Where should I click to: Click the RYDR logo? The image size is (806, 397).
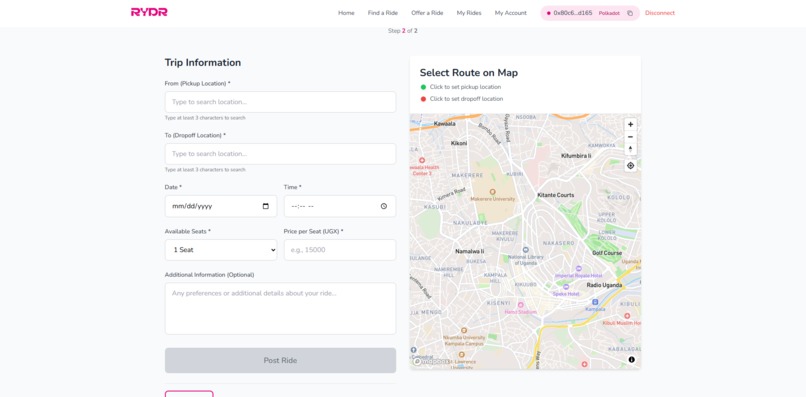(149, 12)
